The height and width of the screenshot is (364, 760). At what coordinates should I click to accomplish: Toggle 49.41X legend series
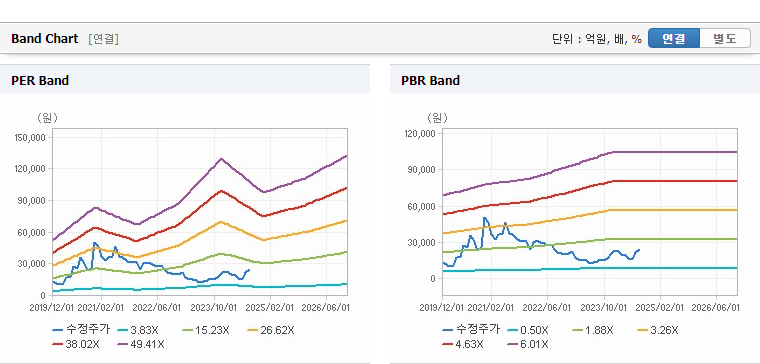[x=141, y=344]
